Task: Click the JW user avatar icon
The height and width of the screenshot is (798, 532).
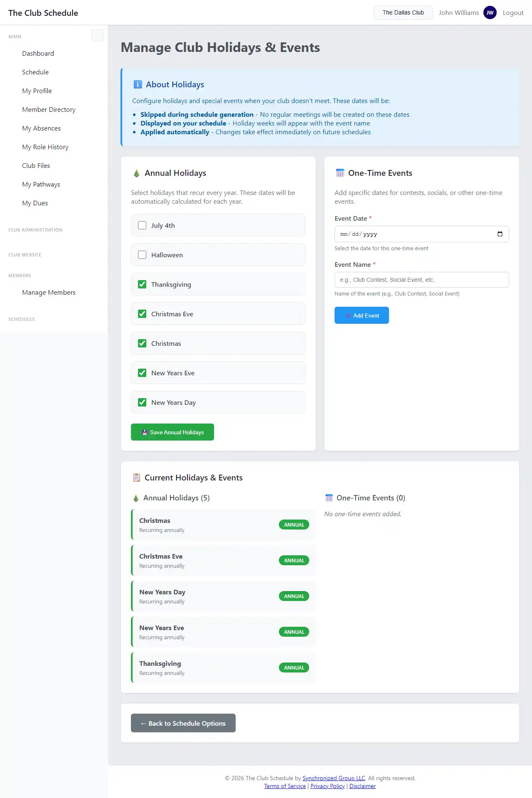Action: pyautogui.click(x=490, y=12)
